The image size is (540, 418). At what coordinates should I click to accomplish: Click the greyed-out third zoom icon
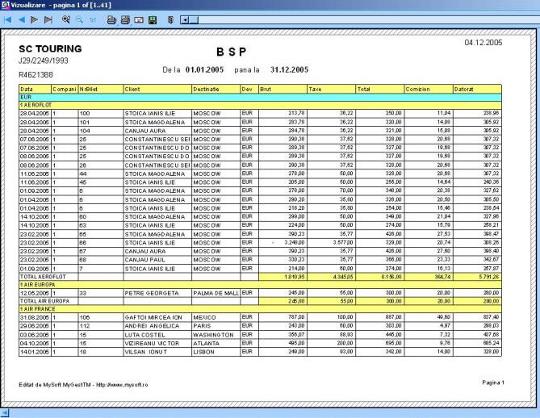tap(93, 20)
